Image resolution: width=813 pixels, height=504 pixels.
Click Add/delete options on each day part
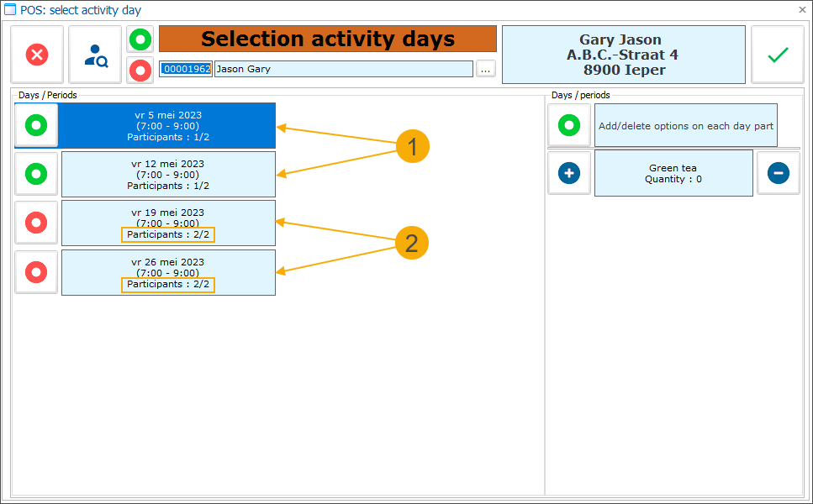[x=685, y=124]
